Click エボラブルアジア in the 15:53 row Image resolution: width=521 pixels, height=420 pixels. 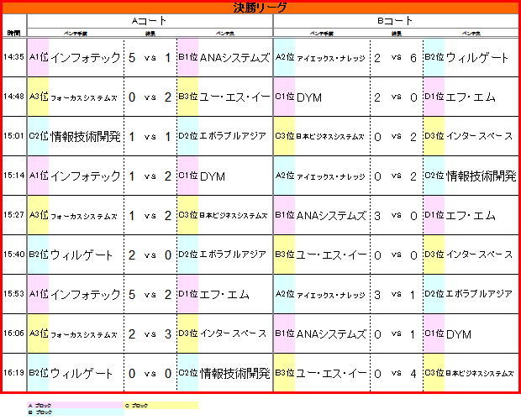[x=479, y=294]
